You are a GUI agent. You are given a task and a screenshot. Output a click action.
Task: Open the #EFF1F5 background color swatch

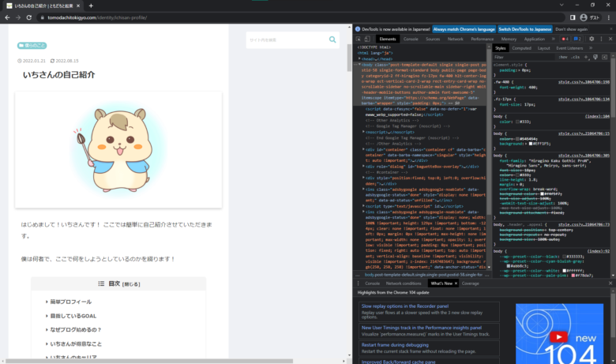point(531,144)
